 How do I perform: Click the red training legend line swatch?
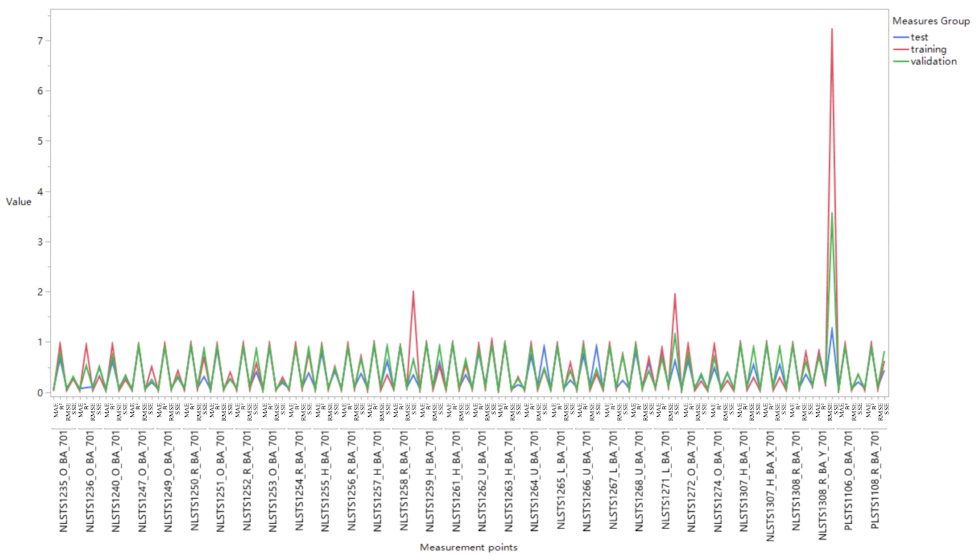click(x=901, y=49)
